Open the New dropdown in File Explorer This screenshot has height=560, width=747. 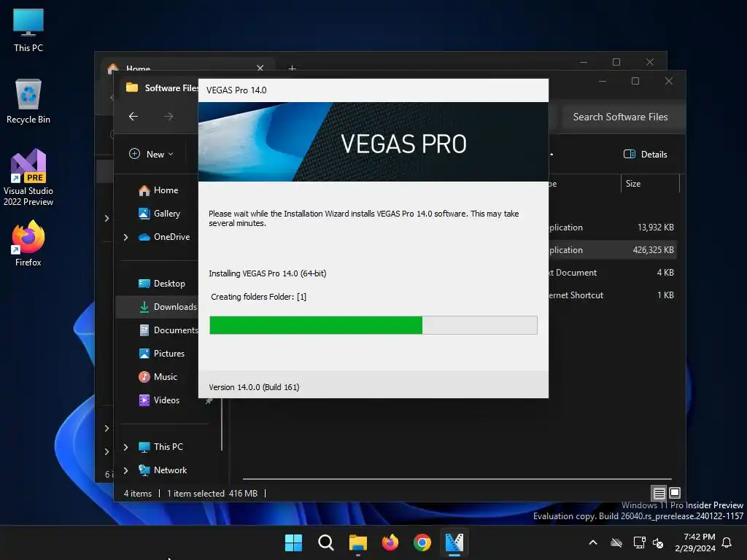click(152, 154)
